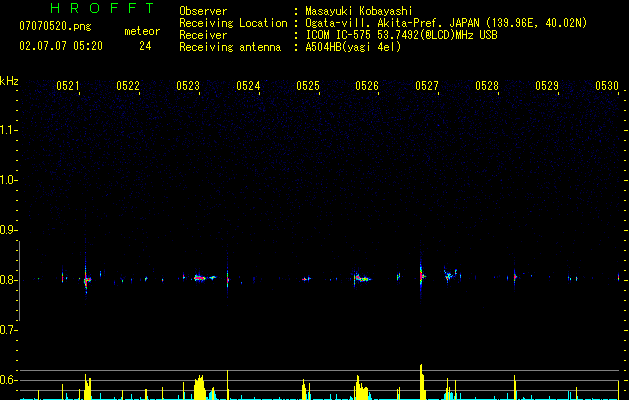629x400 pixels.
Task: Select the file name 07070520.png
Action: pyautogui.click(x=55, y=27)
